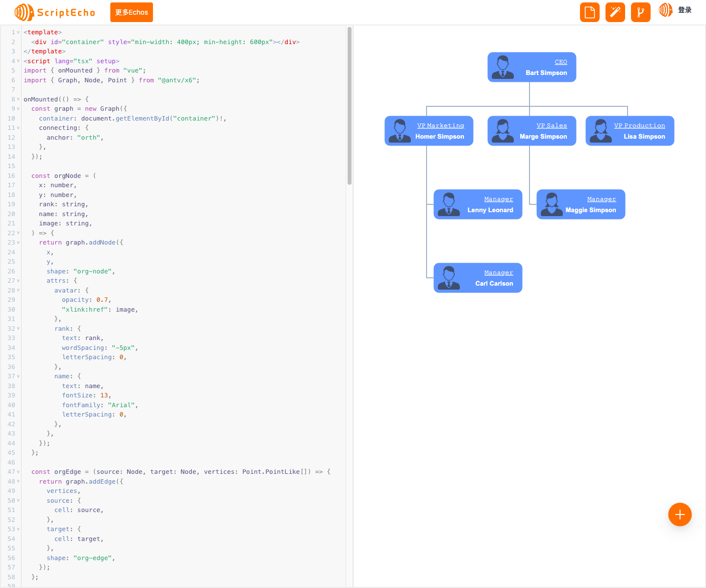Click the name Lisa Simpson
The height and width of the screenshot is (588, 706).
[644, 136]
